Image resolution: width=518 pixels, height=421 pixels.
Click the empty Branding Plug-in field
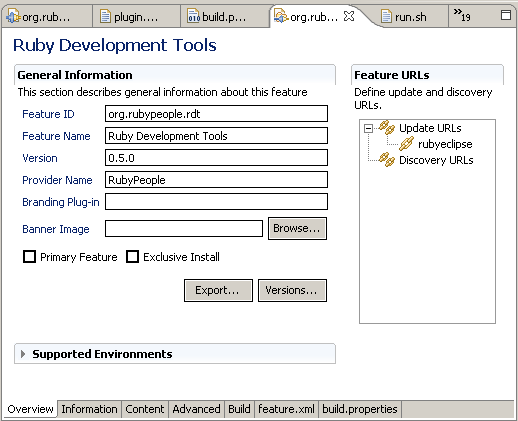(x=216, y=202)
